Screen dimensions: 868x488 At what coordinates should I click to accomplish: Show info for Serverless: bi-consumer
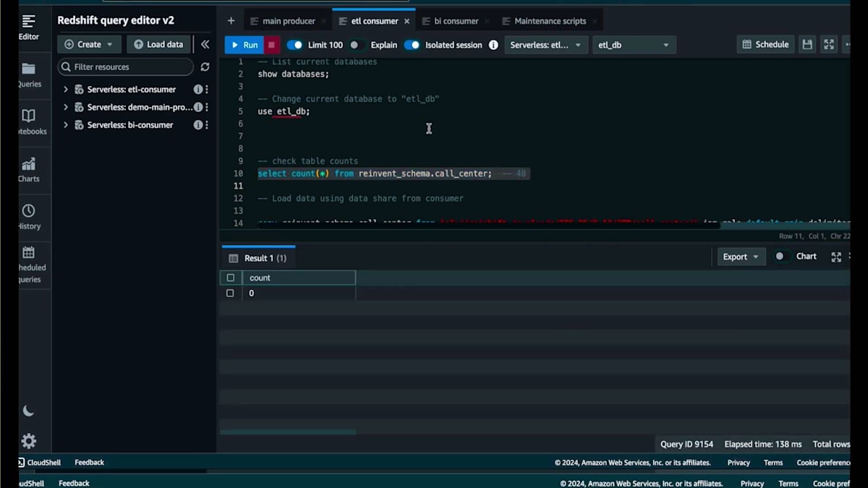[x=197, y=125]
